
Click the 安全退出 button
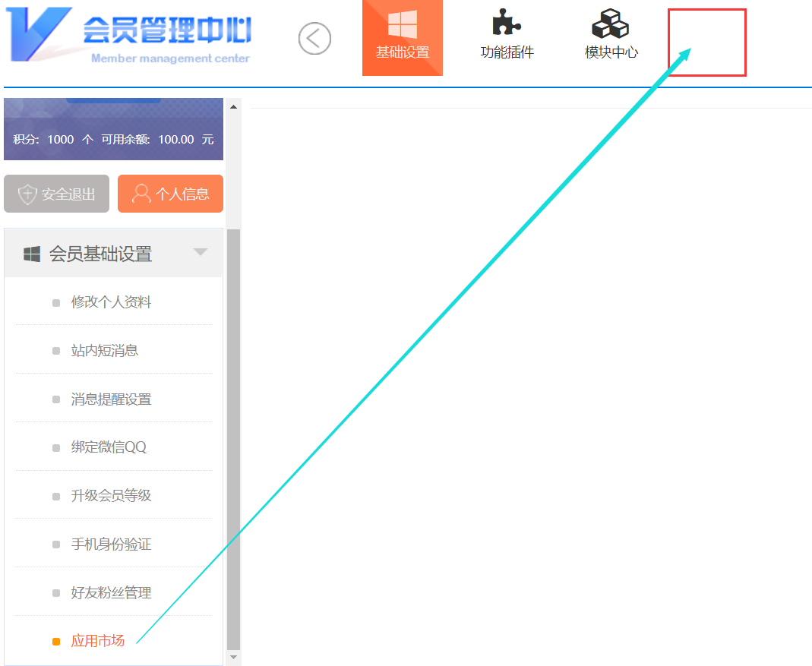point(57,194)
